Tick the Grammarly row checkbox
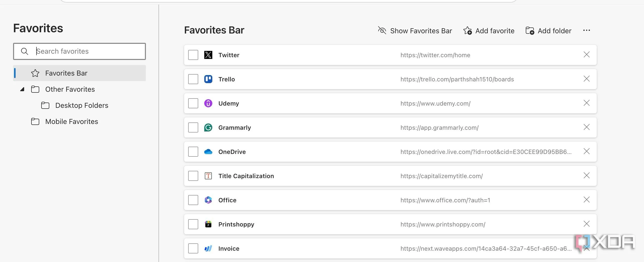The width and height of the screenshot is (644, 262). click(x=193, y=127)
